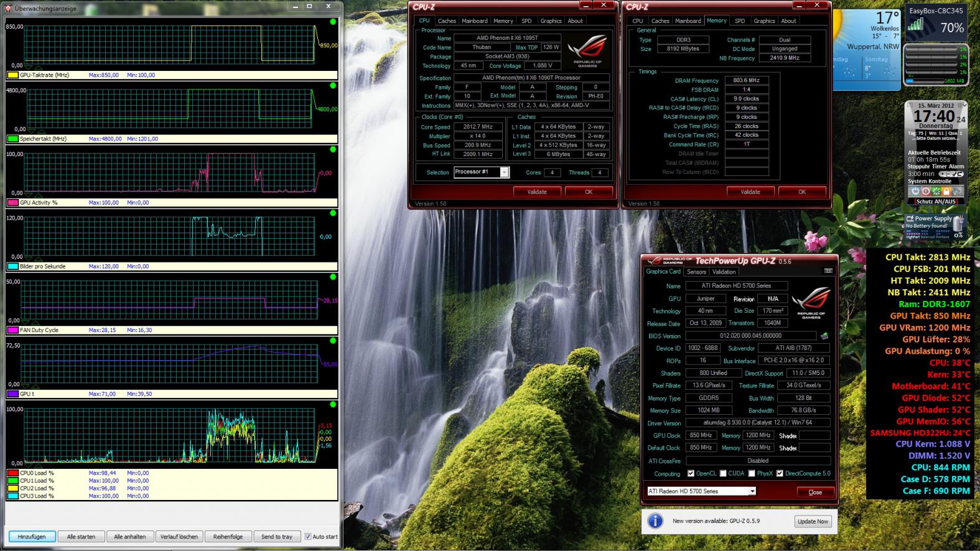Image resolution: width=980 pixels, height=551 pixels.
Task: Click the Verlauf löschen button
Action: tap(179, 537)
